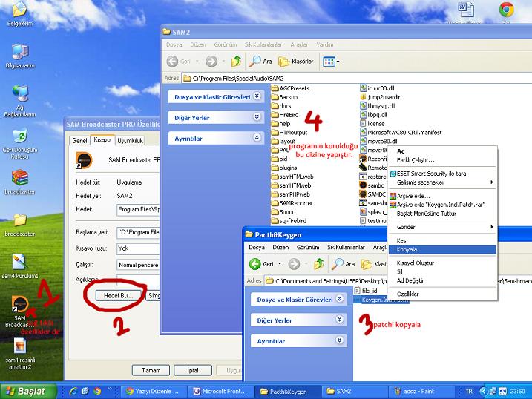
Task: Choose Ad Değiştir in context menu
Action: point(443,280)
